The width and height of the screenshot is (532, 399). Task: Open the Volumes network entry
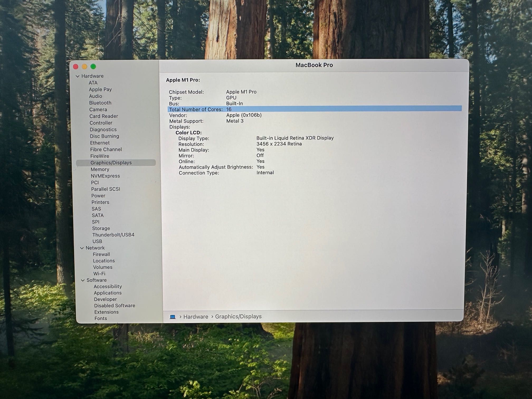click(103, 267)
